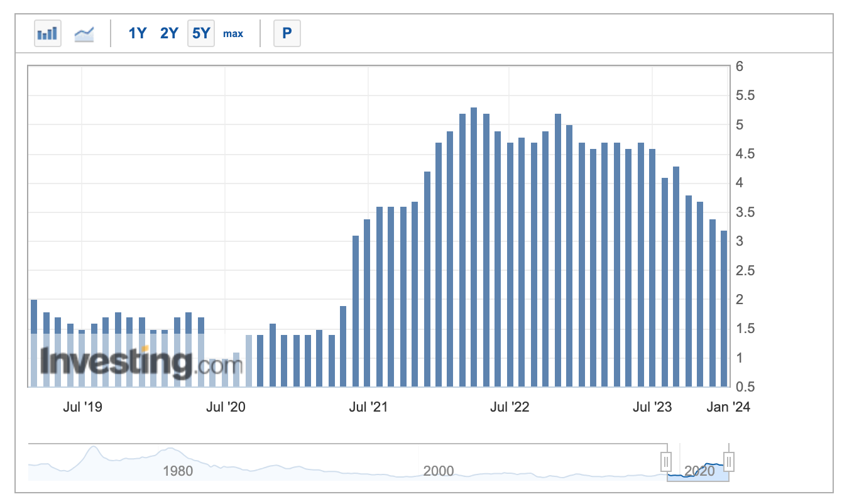Click the 5.5 y-axis value
Viewport: 842px width, 504px height.
(745, 96)
